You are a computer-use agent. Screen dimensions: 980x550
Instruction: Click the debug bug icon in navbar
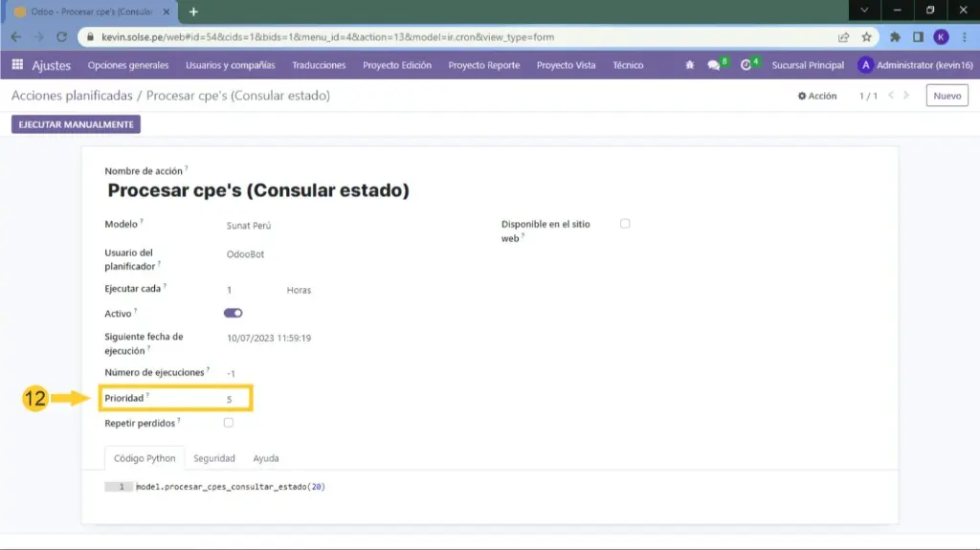click(690, 65)
